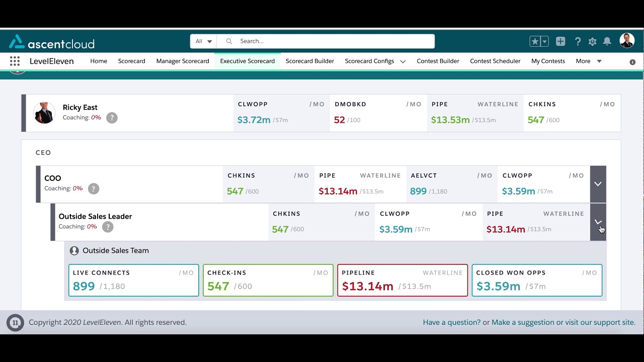
Task: Open the Contest Builder tab
Action: [438, 61]
